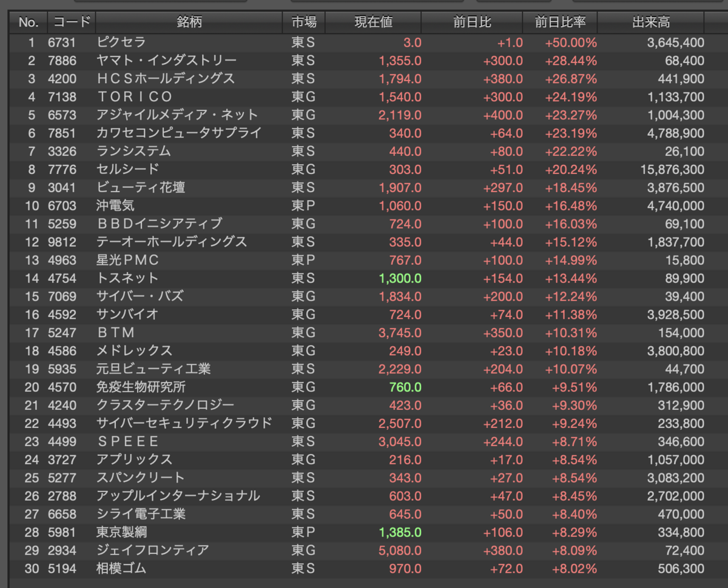Select メドレックス stock name
This screenshot has width=728, height=588.
[x=134, y=351]
